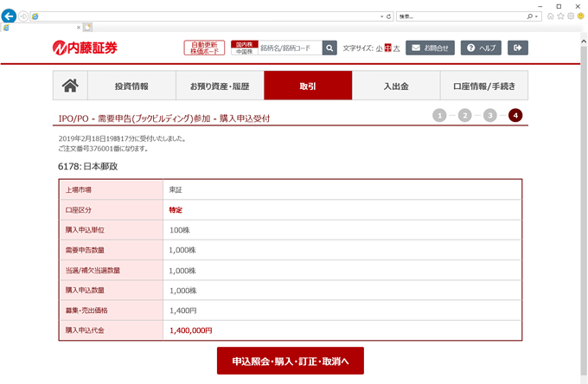Select 中国株 stock search mode
588x384 pixels.
point(244,51)
